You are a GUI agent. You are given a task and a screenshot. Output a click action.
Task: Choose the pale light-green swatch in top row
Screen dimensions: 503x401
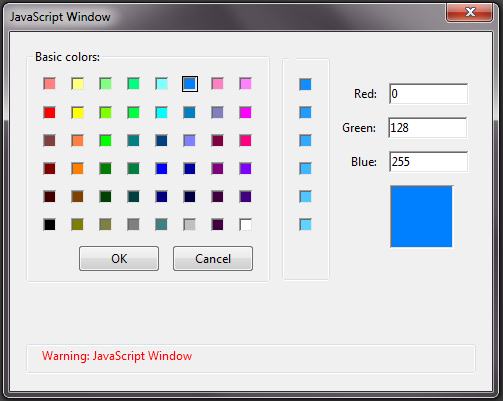(x=105, y=84)
